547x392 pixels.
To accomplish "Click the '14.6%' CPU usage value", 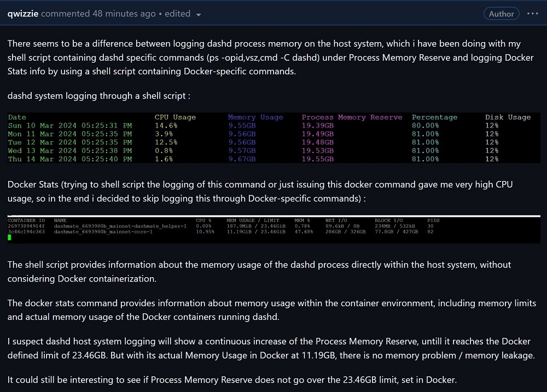I will 166,126.
